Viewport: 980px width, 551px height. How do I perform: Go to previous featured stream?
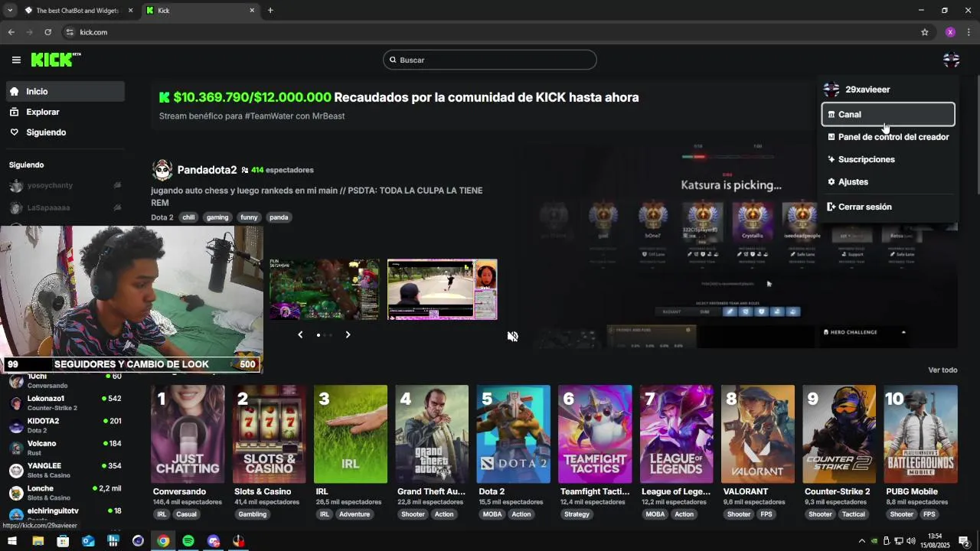click(x=300, y=334)
